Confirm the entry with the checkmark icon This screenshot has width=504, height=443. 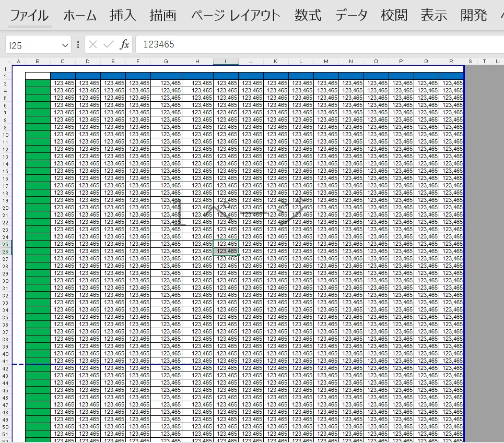(x=109, y=44)
